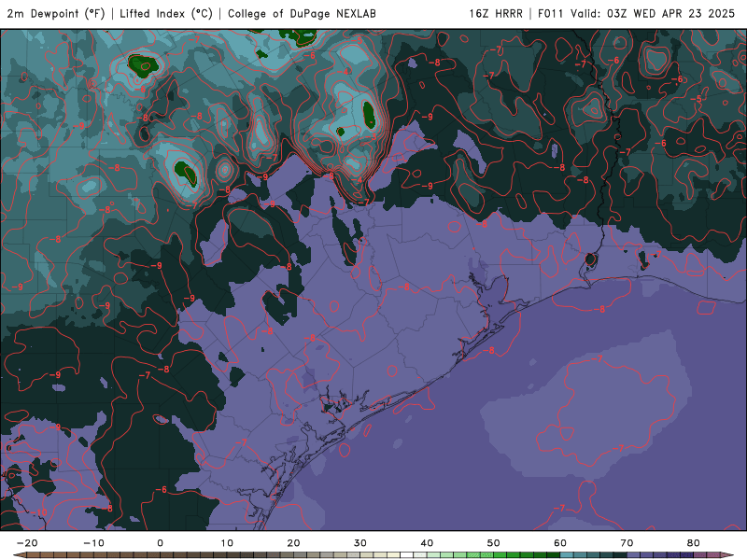Click the 0 label on the color scale
Image resolution: width=747 pixels, height=560 pixels.
(x=160, y=543)
